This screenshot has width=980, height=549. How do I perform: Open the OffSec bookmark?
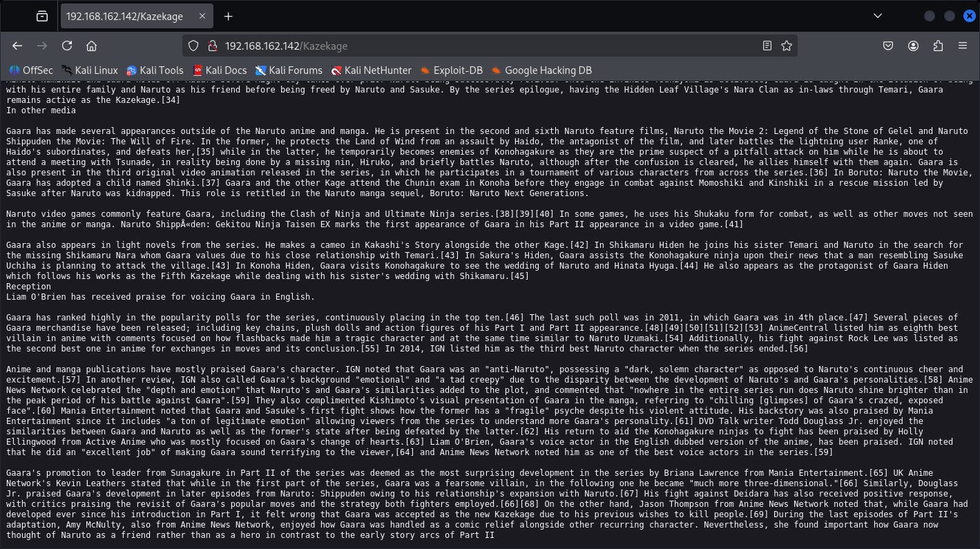30,70
